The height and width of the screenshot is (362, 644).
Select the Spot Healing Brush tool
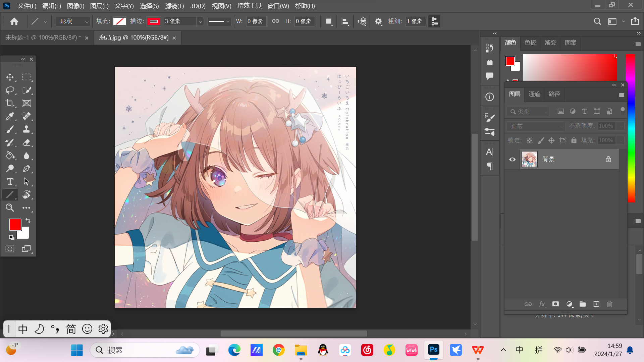pos(26,116)
